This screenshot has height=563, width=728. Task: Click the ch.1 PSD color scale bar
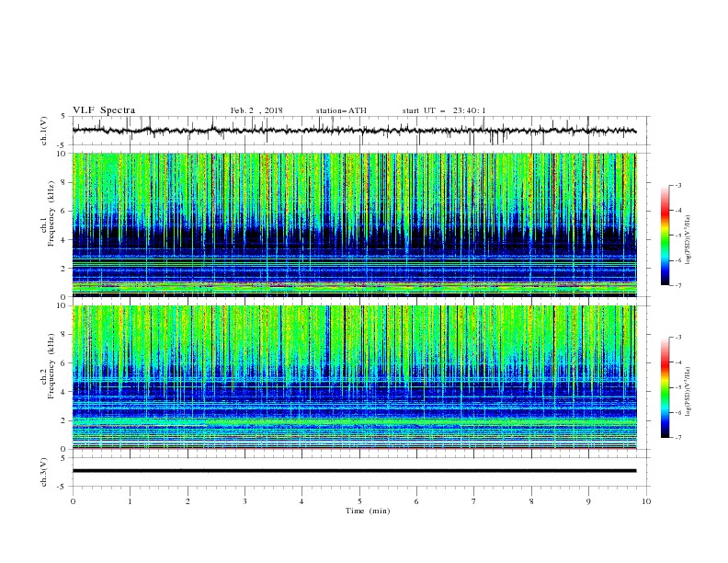click(665, 236)
